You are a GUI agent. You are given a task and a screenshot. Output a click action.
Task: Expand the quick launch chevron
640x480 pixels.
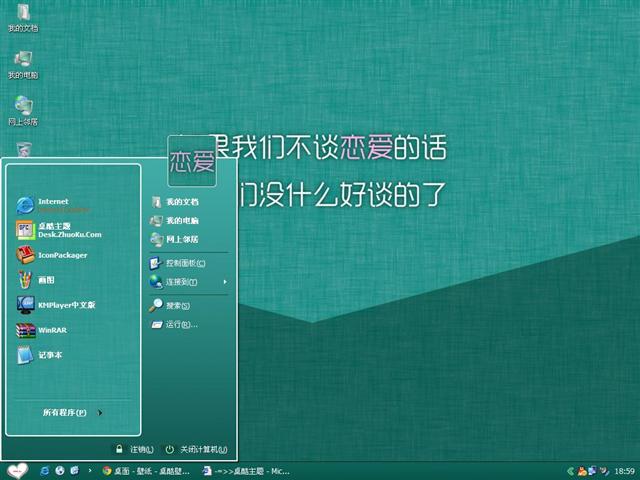pos(90,471)
